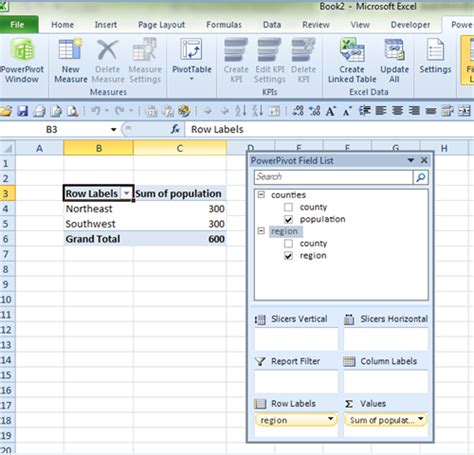Select the Southwest cell
The image size is (474, 455).
pos(98,224)
